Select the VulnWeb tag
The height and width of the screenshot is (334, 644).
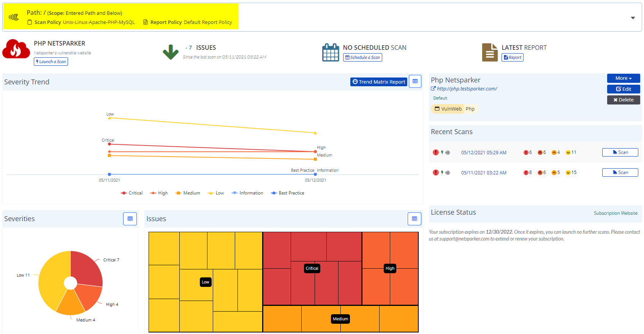click(448, 109)
